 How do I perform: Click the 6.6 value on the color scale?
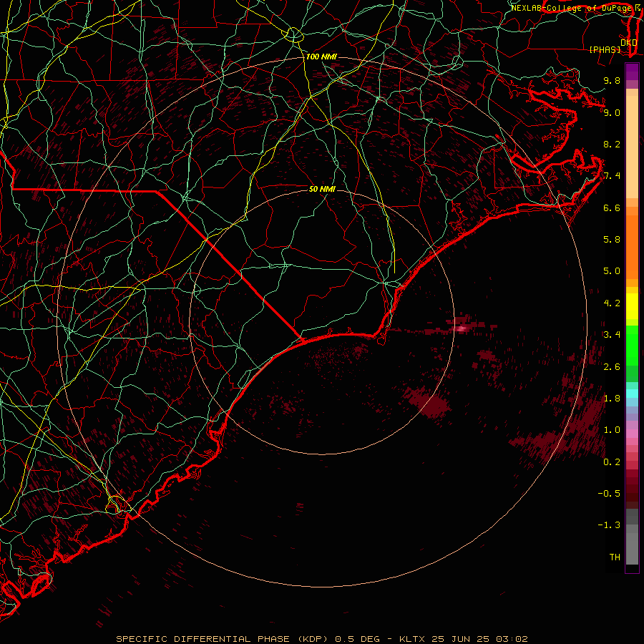(x=612, y=208)
